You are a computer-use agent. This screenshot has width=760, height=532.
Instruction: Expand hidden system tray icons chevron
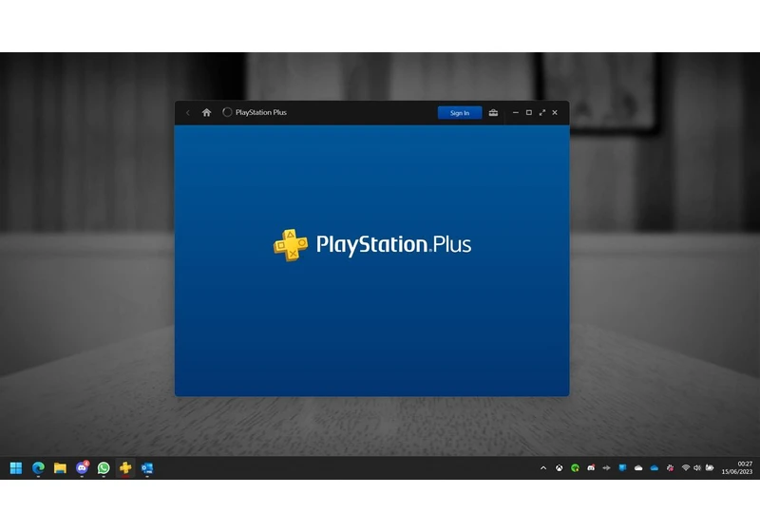[543, 468]
